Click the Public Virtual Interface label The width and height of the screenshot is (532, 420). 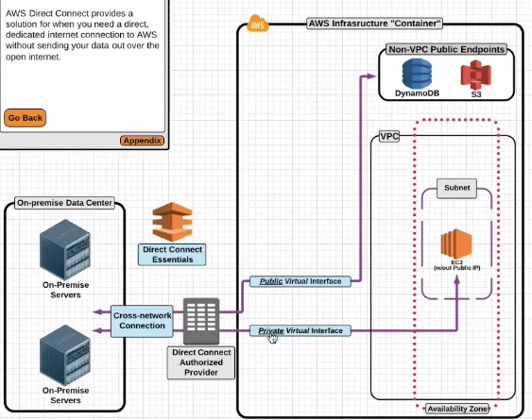(300, 281)
